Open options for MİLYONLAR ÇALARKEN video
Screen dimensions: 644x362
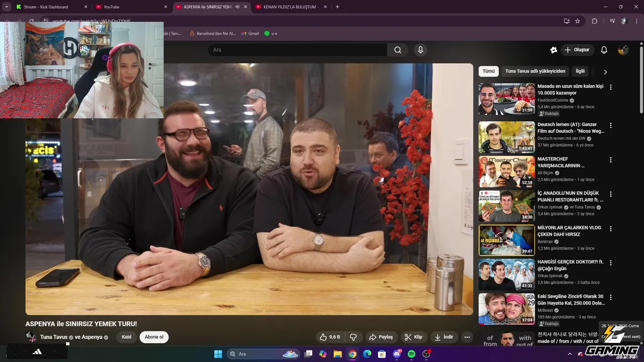611,228
